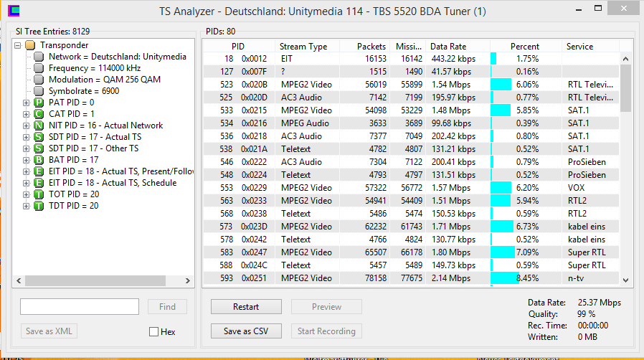Click the tree's horizontal scrollbar thumb
The width and height of the screenshot is (644, 360).
[95, 281]
